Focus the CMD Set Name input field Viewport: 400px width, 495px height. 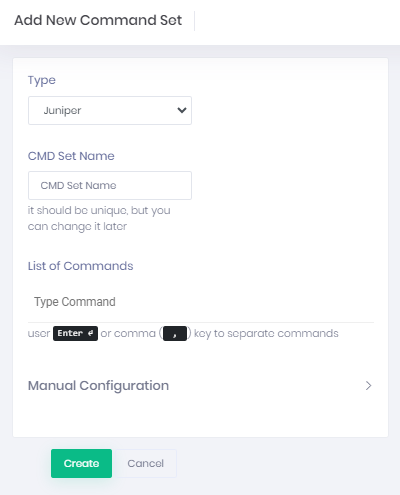[x=110, y=185]
